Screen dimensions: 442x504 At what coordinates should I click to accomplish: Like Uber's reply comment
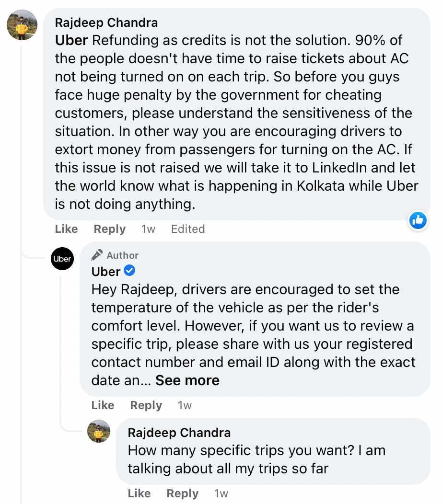[x=103, y=405]
